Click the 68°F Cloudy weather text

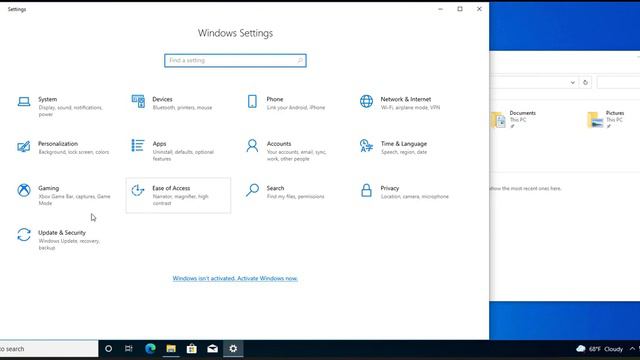point(606,349)
